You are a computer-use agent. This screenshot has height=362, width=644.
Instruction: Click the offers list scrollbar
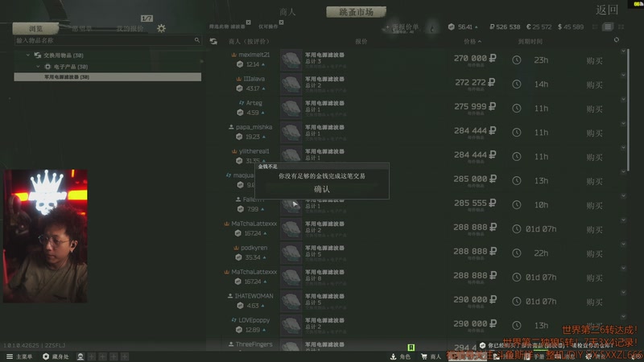(628, 110)
